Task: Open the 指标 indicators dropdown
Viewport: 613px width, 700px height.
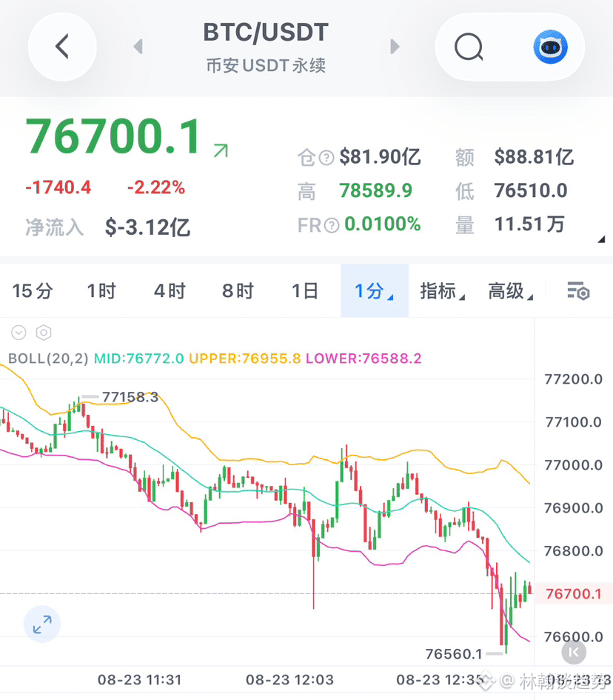Action: [x=442, y=291]
